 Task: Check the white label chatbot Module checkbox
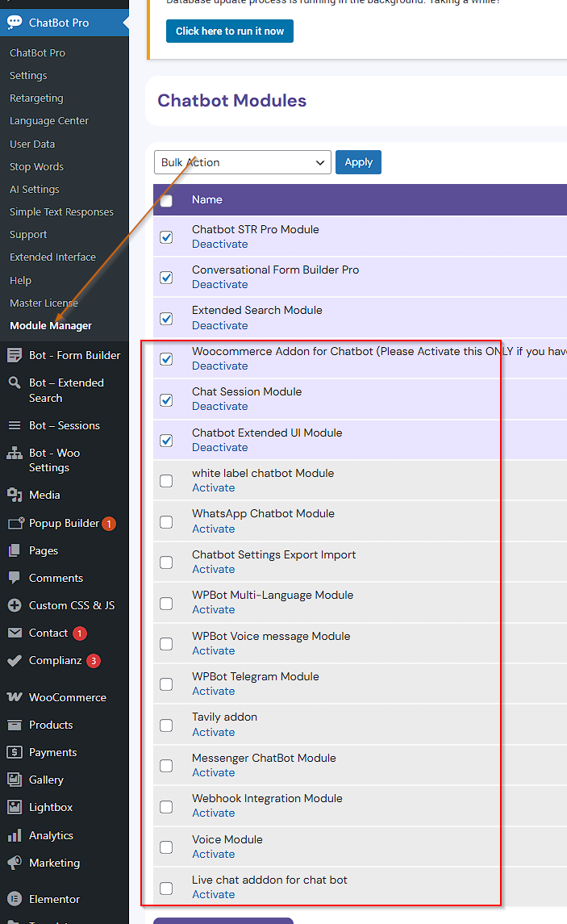coord(166,481)
